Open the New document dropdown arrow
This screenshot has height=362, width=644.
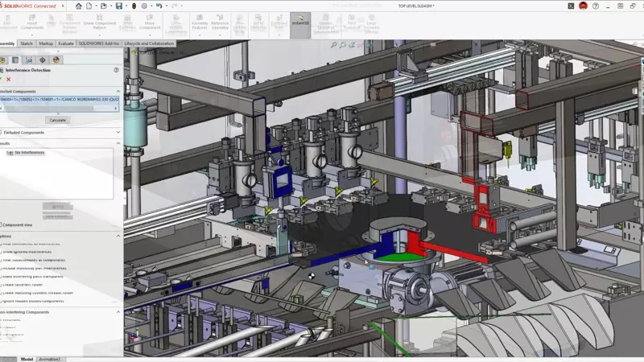(96, 6)
